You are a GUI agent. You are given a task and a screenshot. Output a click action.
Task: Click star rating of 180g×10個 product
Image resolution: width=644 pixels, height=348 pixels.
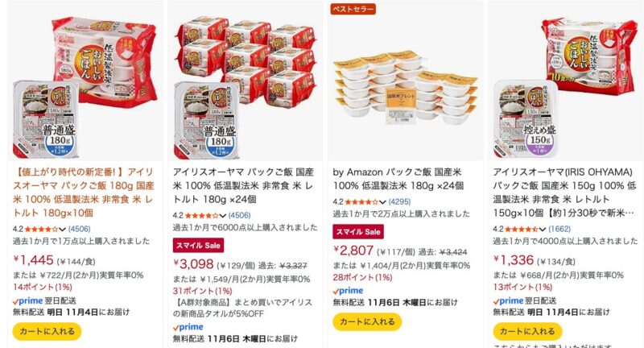click(x=42, y=230)
